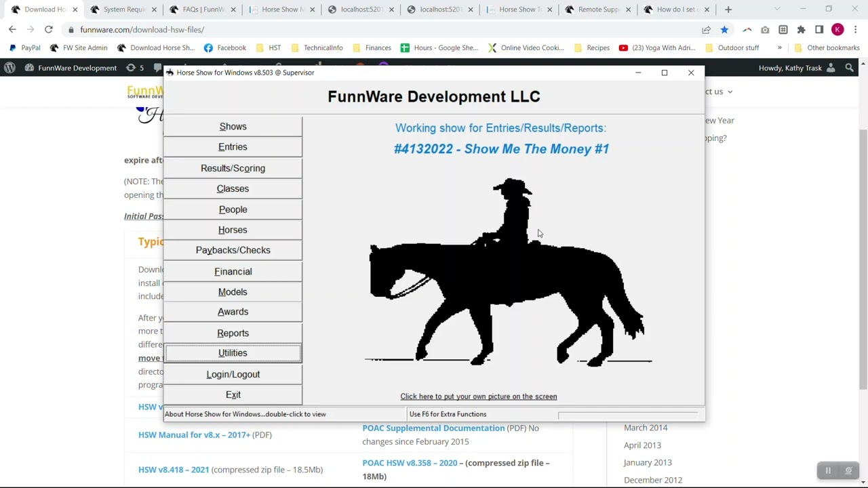Open the Hours - Google Sheets bookmark
Screen dimensions: 868x488
tap(439, 48)
